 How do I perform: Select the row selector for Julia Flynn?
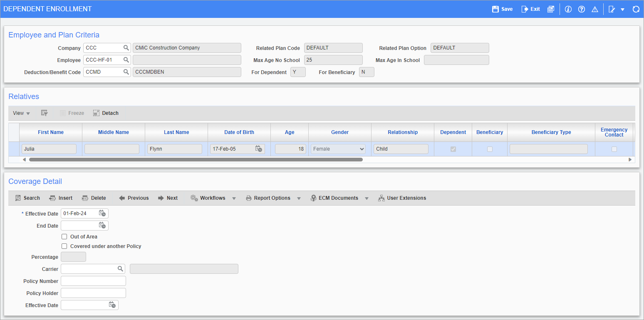(x=14, y=149)
